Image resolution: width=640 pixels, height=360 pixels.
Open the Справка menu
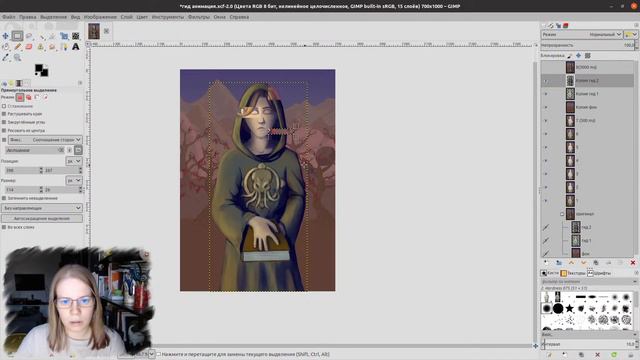(x=239, y=17)
